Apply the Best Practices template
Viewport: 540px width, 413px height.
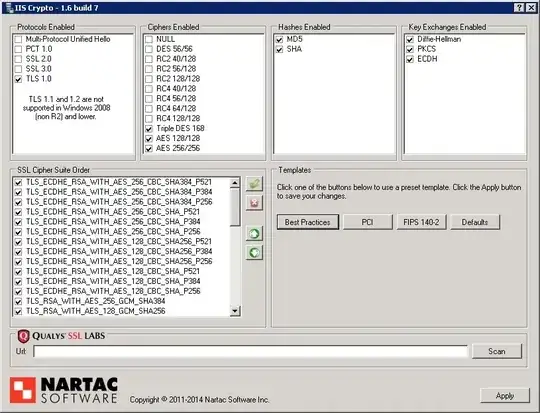(308, 222)
